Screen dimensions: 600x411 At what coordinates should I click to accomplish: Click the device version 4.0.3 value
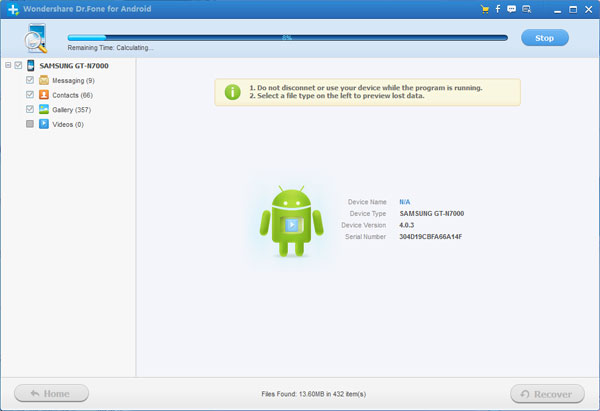[x=406, y=225]
